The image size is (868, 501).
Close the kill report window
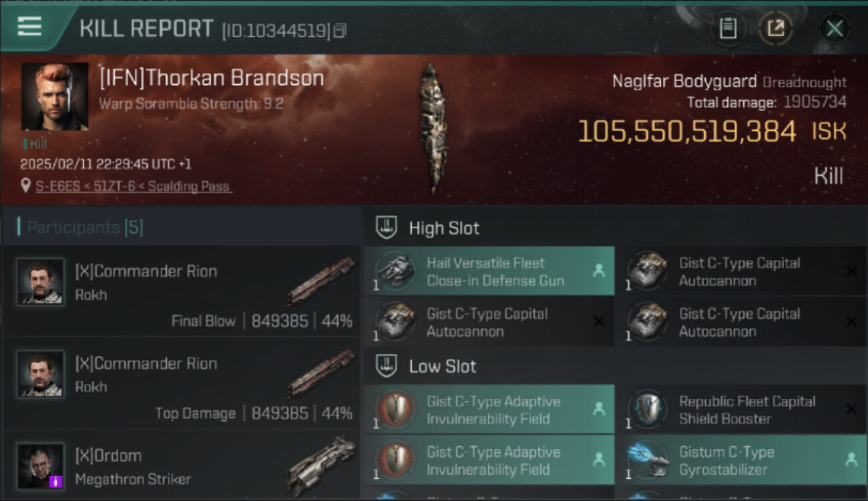[835, 29]
